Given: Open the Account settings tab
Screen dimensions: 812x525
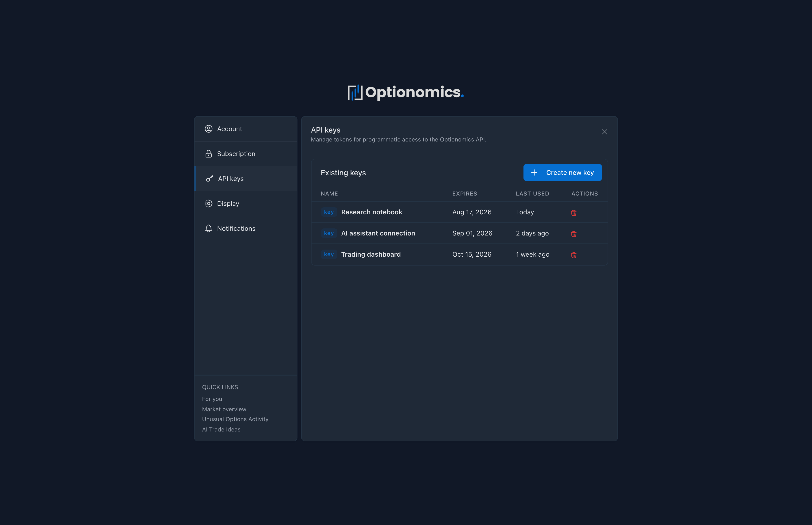Looking at the screenshot, I should click(246, 129).
